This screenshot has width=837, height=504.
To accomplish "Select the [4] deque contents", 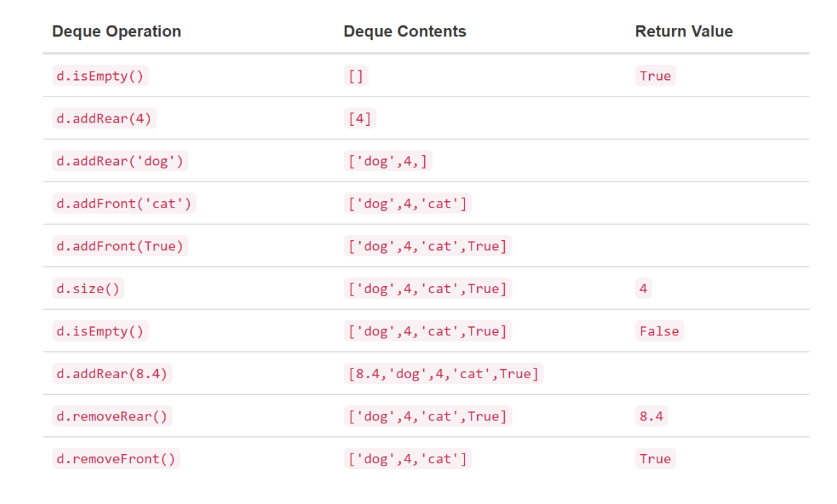I will pyautogui.click(x=360, y=118).
